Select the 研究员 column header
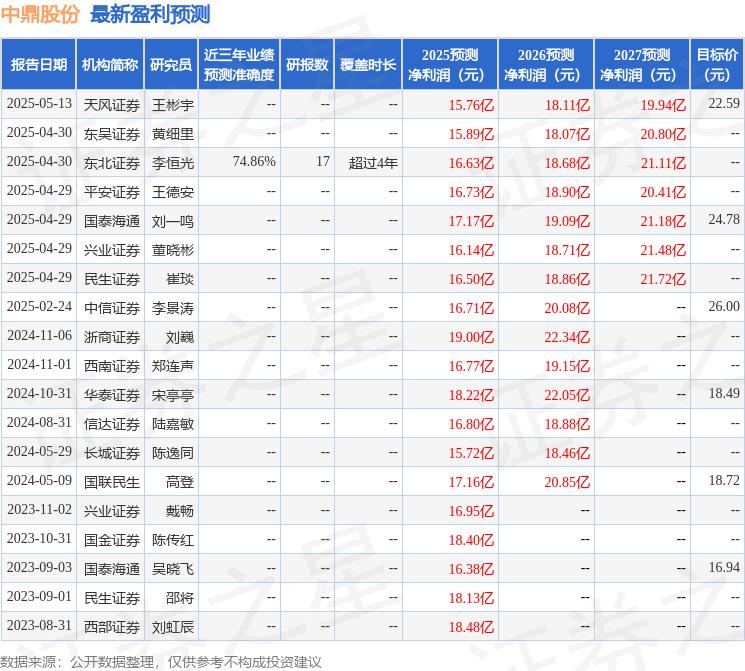Viewport: 745px width, 671px height. [171, 65]
